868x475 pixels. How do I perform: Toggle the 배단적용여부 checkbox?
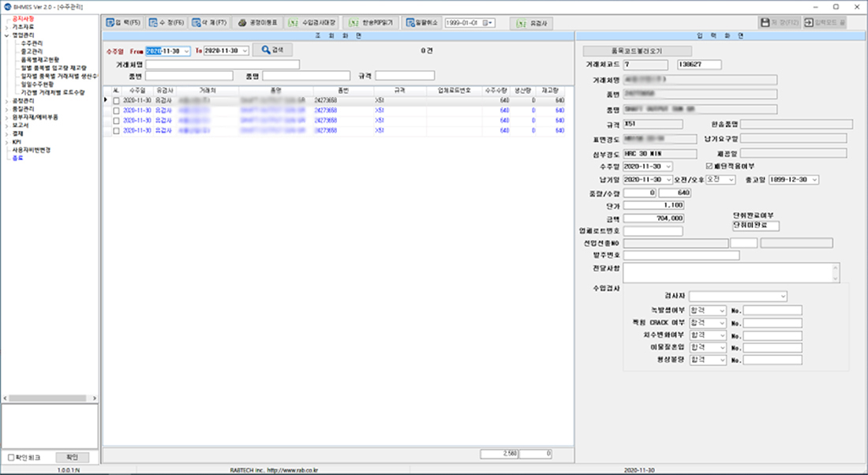(x=709, y=166)
